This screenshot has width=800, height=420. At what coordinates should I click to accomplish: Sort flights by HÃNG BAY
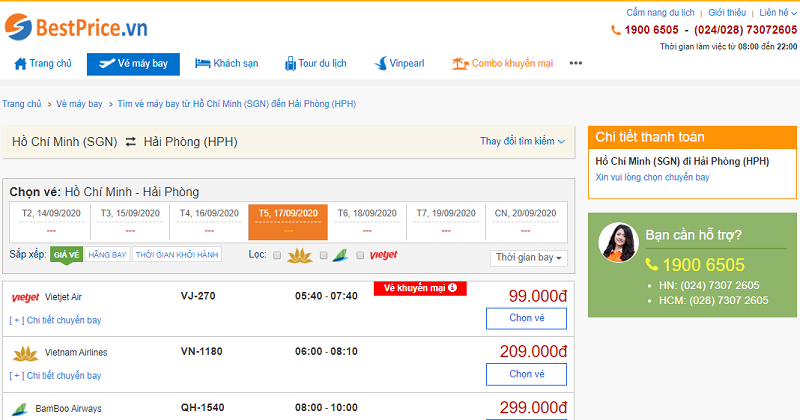coord(107,255)
